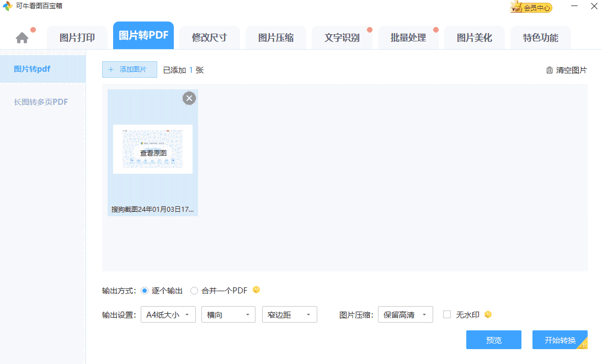Screen dimensions: 602x364
Task: Enable the 无水印 checkbox
Action: click(447, 314)
